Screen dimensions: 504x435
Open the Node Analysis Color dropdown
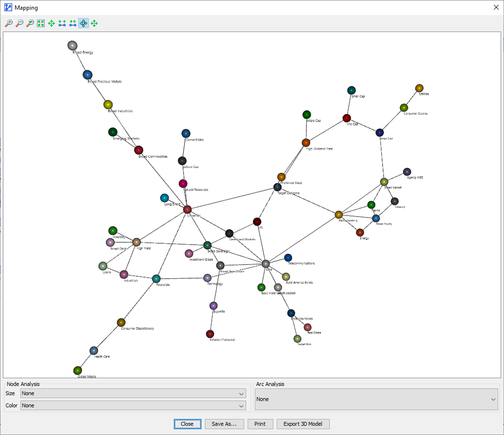point(133,405)
